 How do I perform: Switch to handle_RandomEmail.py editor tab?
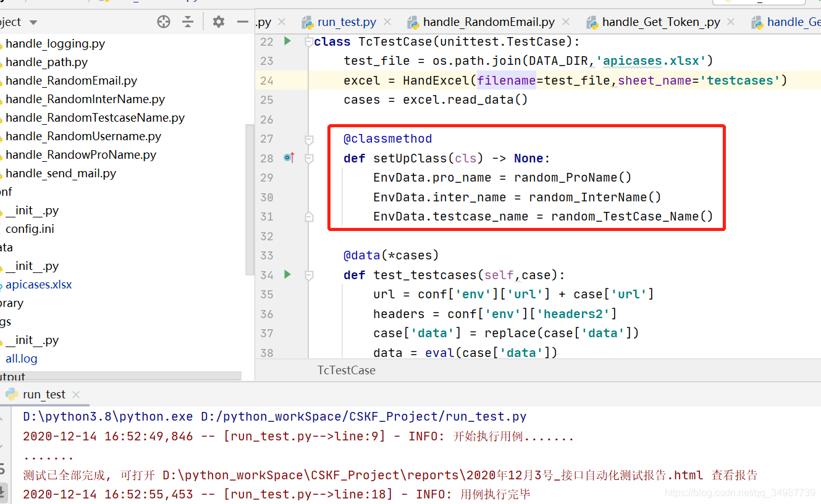(x=489, y=22)
